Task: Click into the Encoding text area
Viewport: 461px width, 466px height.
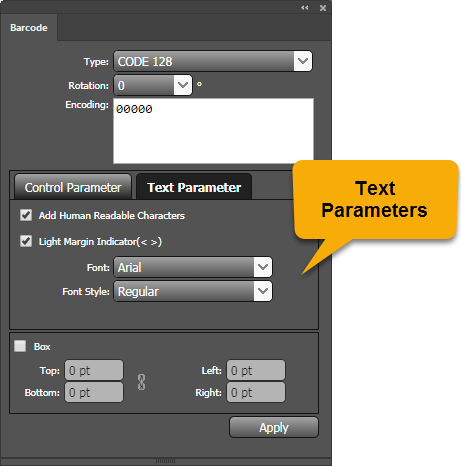Action: (213, 131)
